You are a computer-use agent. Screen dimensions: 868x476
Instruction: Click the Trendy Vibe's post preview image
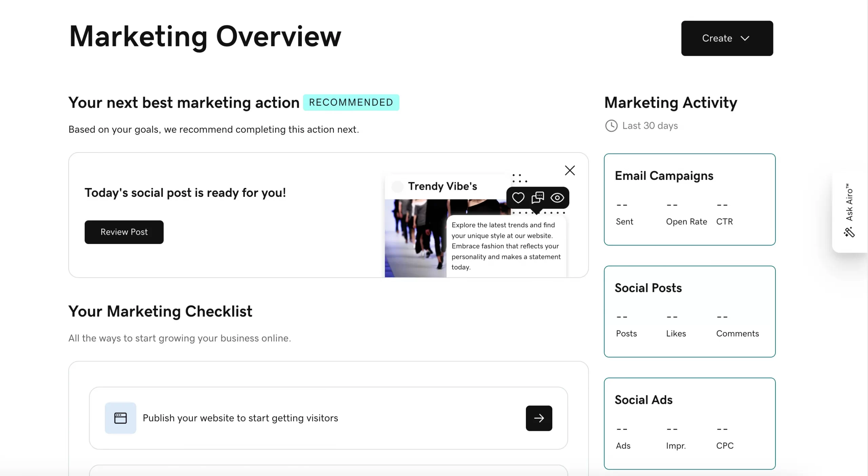click(x=416, y=238)
